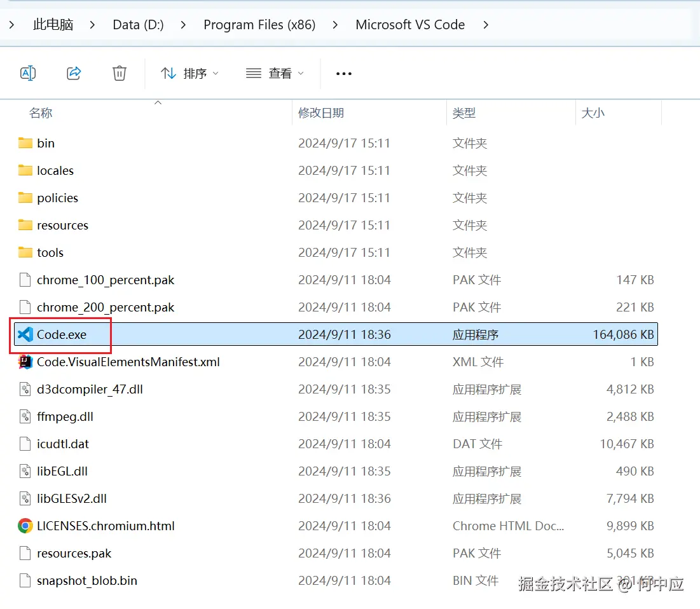Sort by the 类型 column header
The height and width of the screenshot is (609, 700).
464,113
